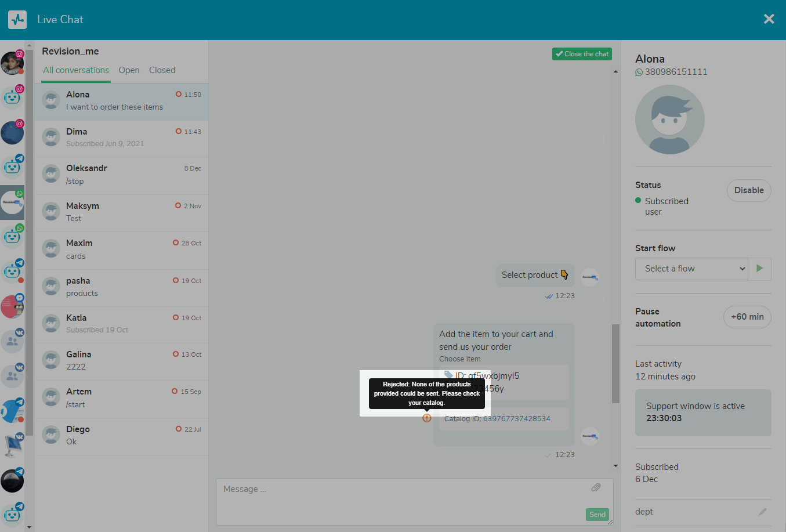
Task: Click the paperclip attachment icon
Action: pos(596,487)
